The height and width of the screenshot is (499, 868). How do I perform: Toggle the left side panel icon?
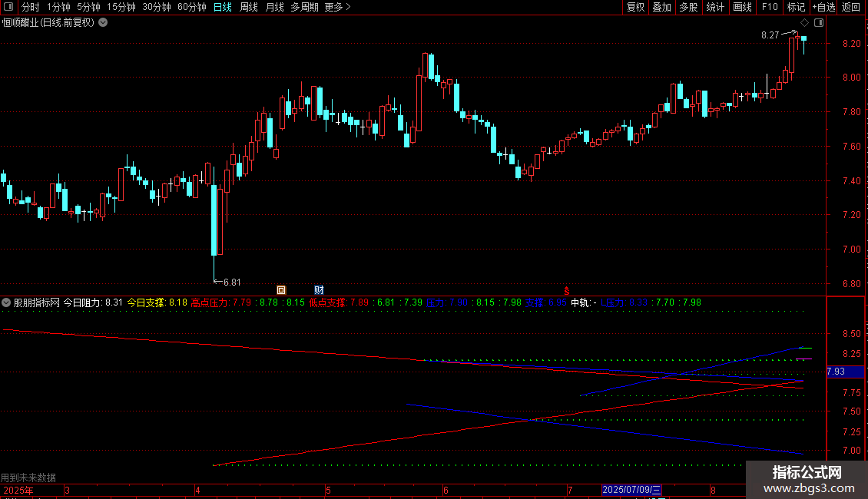(8, 7)
